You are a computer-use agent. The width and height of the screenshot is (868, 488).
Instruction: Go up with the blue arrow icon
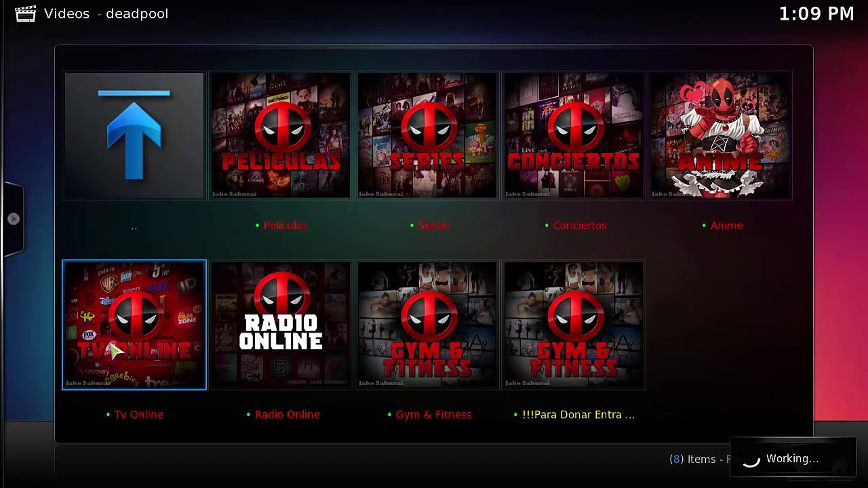(134, 136)
